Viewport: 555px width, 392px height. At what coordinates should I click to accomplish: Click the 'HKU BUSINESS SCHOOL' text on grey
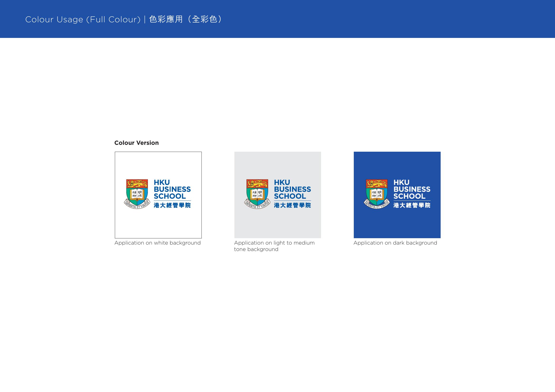pyautogui.click(x=292, y=189)
